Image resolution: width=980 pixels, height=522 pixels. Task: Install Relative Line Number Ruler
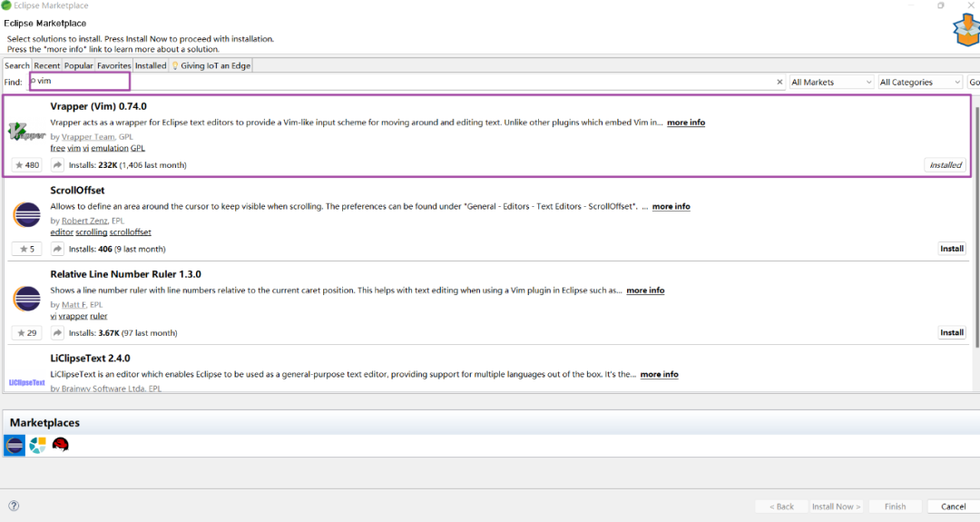pos(952,332)
